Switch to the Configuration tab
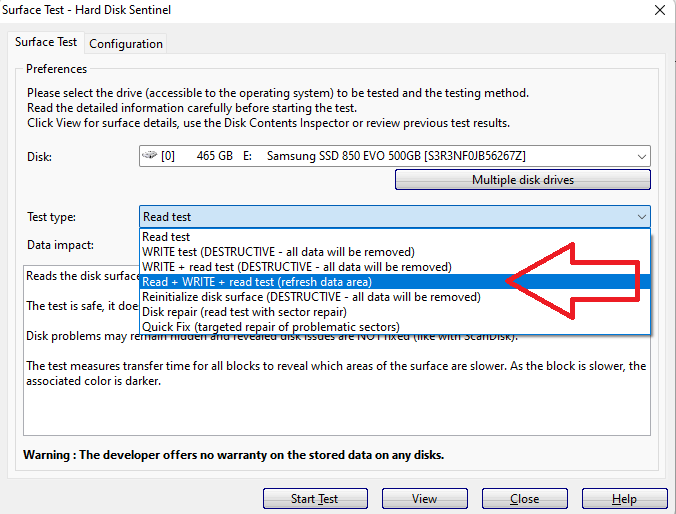 (125, 44)
